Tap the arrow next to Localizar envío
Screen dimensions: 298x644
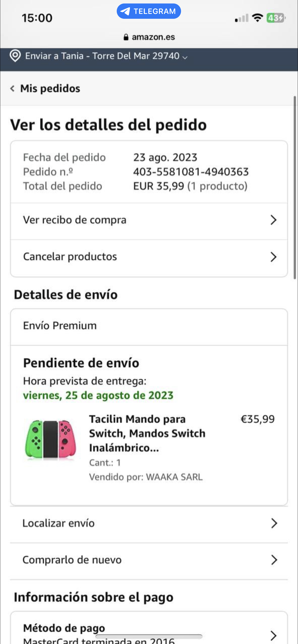[x=274, y=523]
